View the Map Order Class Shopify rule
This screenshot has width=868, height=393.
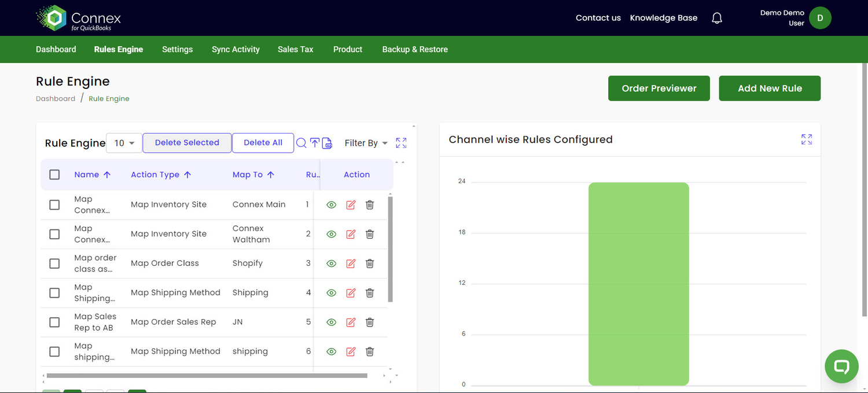(x=332, y=264)
